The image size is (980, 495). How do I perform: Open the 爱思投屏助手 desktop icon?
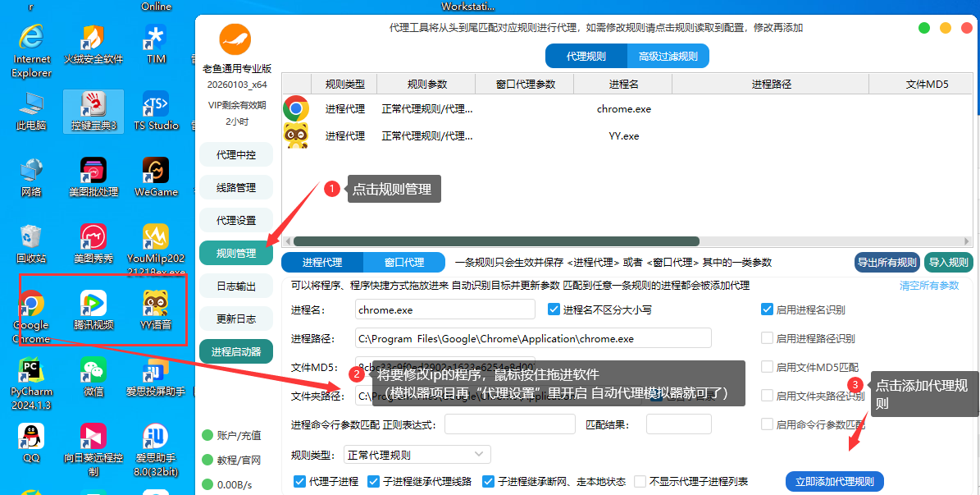pos(156,377)
